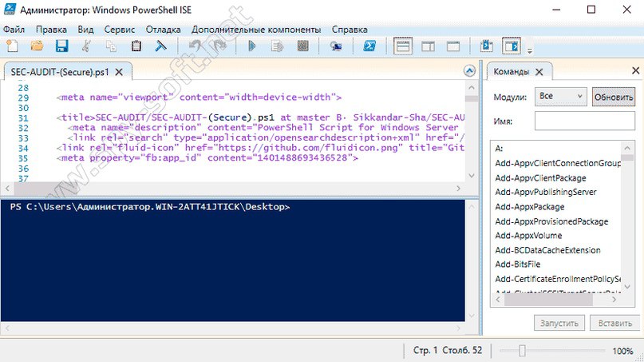Open the Файл menu
Screen dimensions: 644x362
[x=14, y=30]
